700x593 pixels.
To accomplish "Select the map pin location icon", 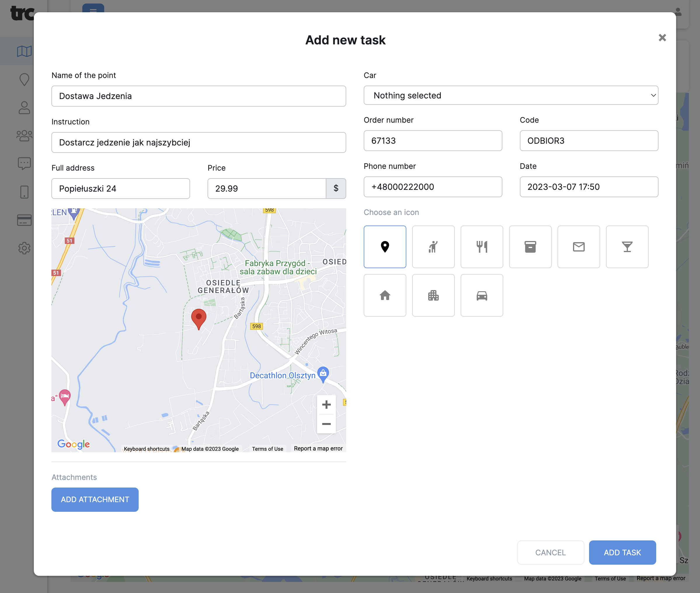I will point(385,247).
